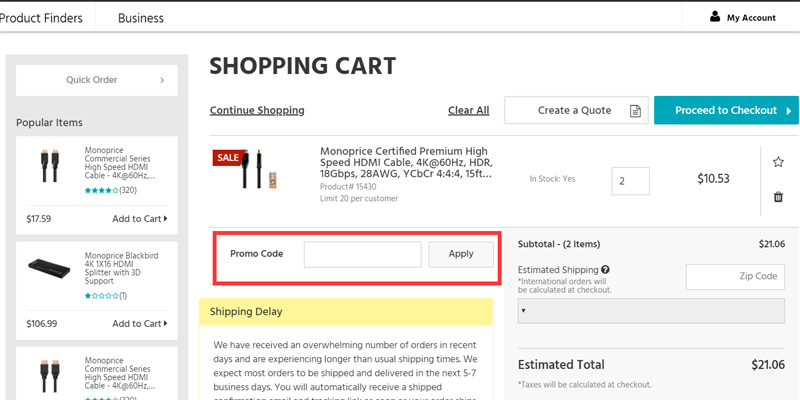
Task: Focus the Promo Code text field
Action: coord(362,254)
